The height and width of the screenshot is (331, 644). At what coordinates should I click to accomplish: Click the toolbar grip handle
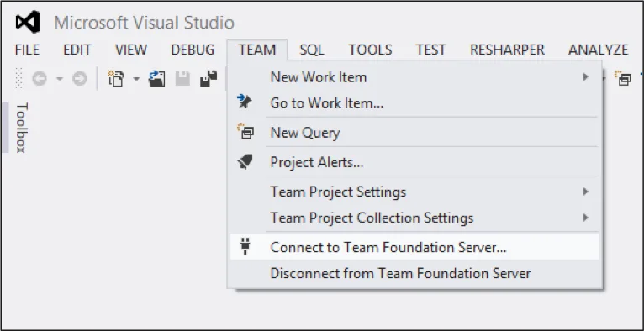click(18, 78)
